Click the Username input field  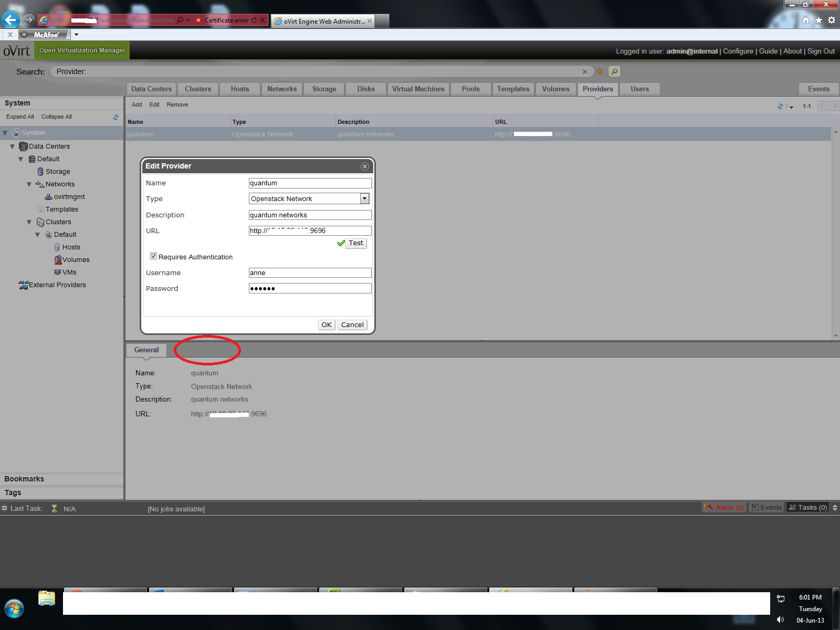pyautogui.click(x=310, y=273)
